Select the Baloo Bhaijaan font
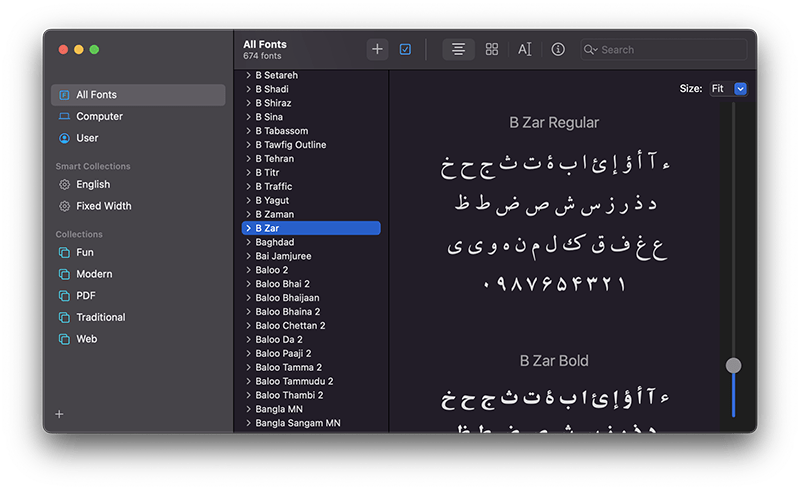800x490 pixels. [x=311, y=298]
